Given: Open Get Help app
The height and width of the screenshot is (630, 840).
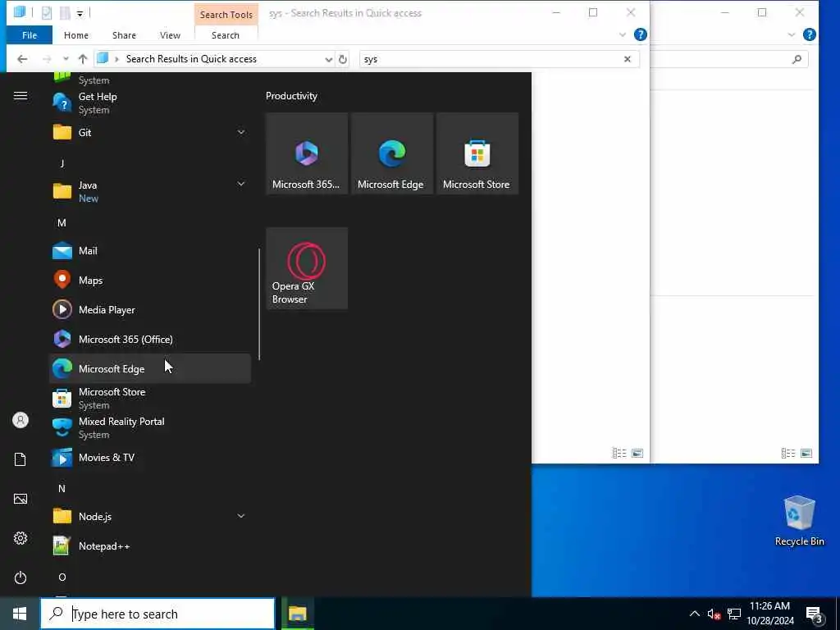Looking at the screenshot, I should tap(149, 103).
